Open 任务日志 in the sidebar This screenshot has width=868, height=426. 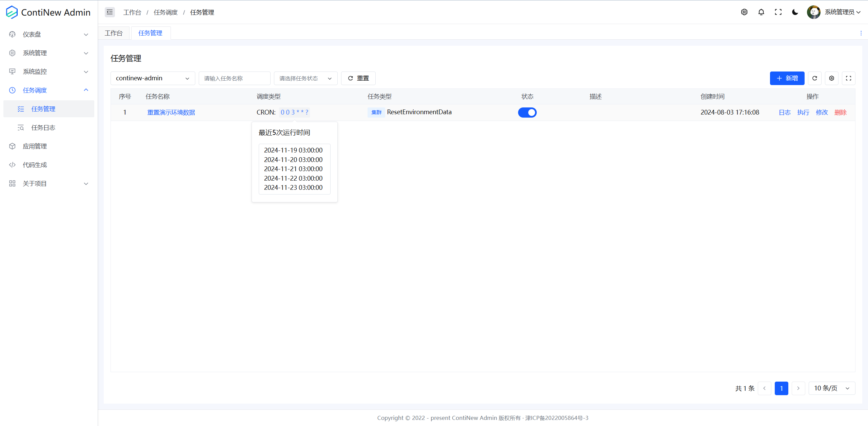tap(43, 128)
